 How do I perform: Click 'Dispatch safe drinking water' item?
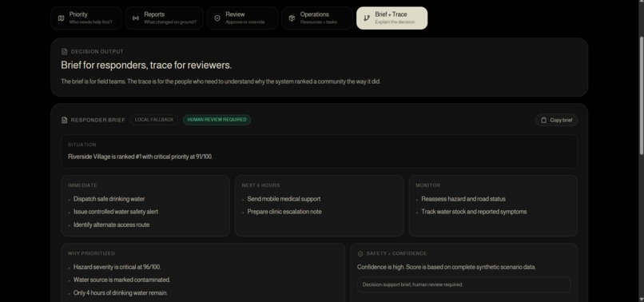[x=109, y=199]
